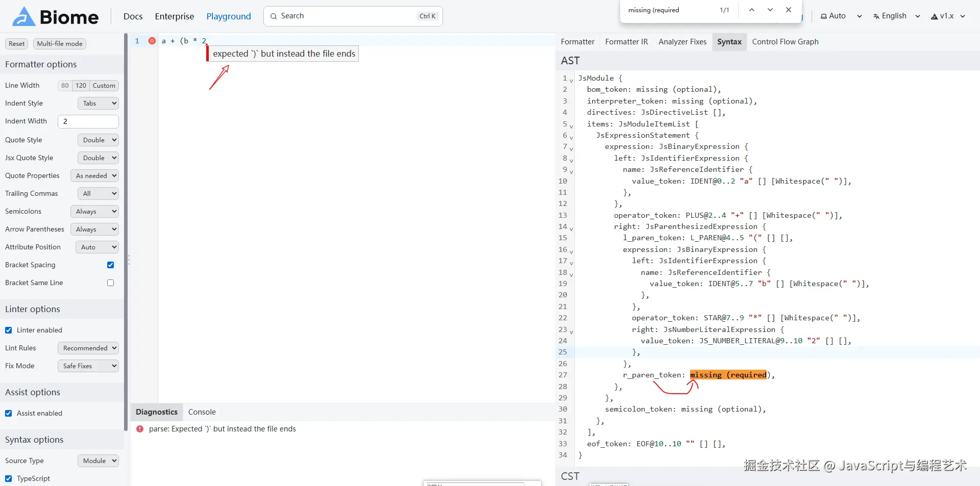Image resolution: width=980 pixels, height=486 pixels.
Task: Select the Diagnostics tab
Action: pyautogui.click(x=157, y=412)
